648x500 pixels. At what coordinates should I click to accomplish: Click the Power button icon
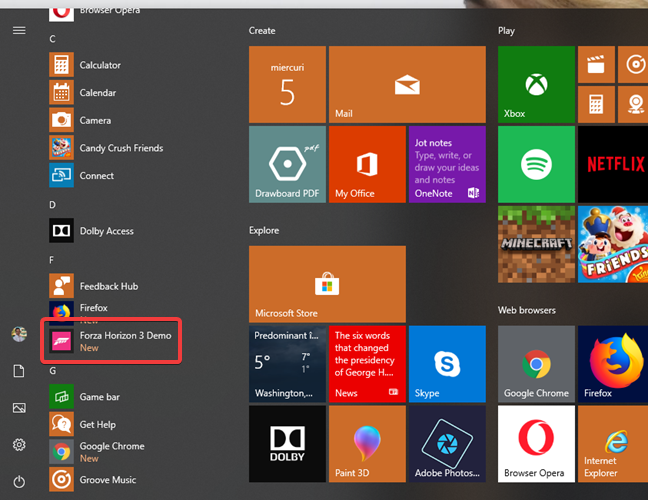19,482
